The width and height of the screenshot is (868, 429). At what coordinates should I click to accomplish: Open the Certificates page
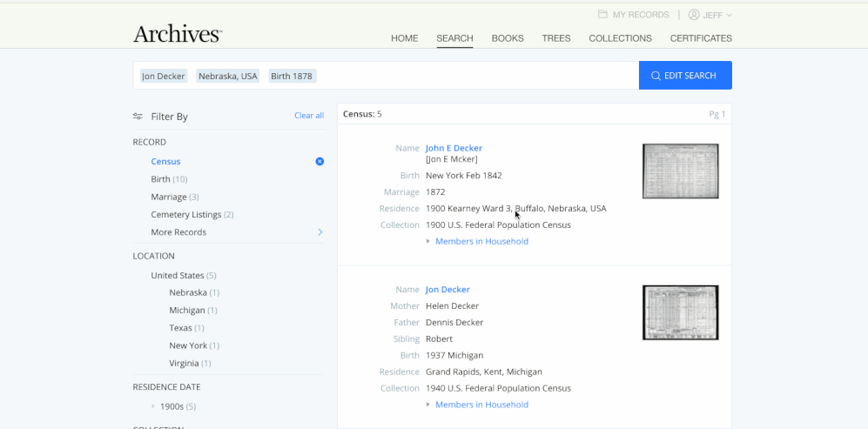point(701,38)
